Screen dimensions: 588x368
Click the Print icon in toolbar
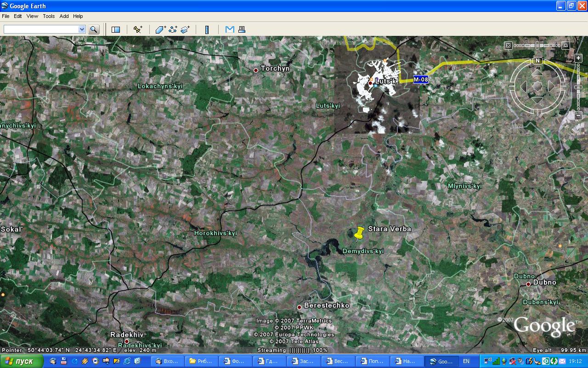click(x=242, y=29)
